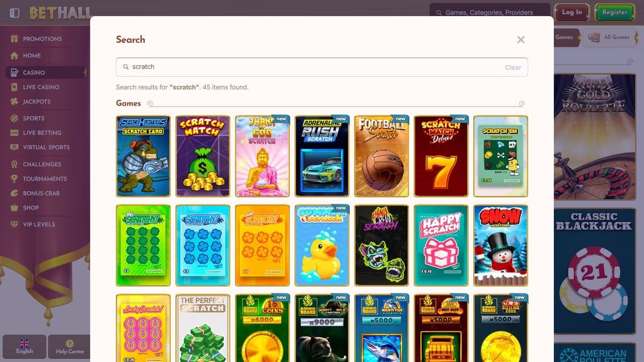Click the BetHall logo
The image size is (644, 362).
click(60, 13)
